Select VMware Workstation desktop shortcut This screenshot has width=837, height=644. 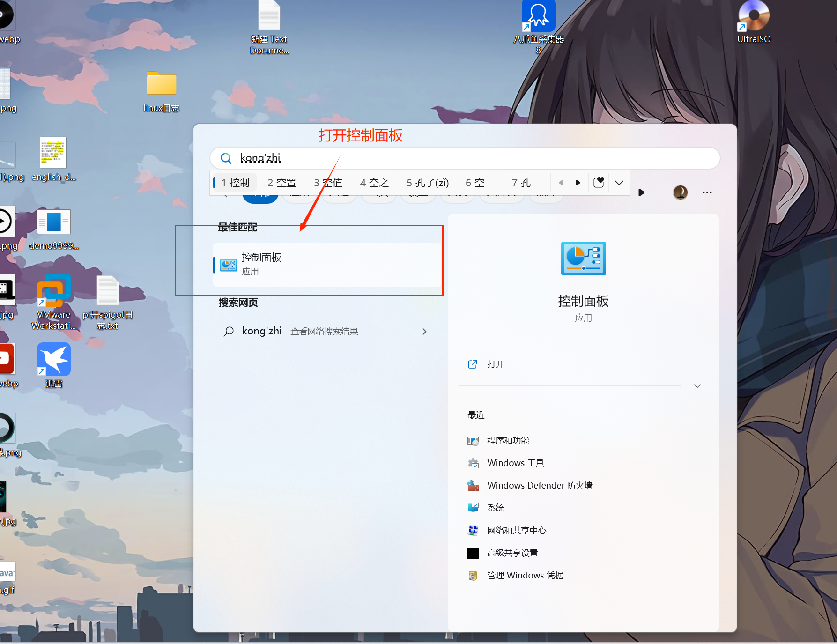(x=54, y=302)
